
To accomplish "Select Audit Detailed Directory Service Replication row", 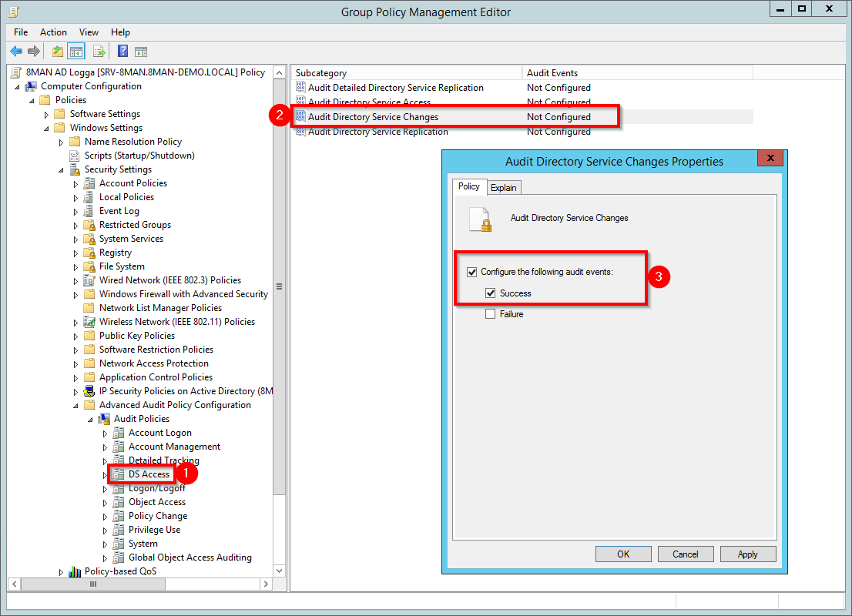I will (x=395, y=88).
